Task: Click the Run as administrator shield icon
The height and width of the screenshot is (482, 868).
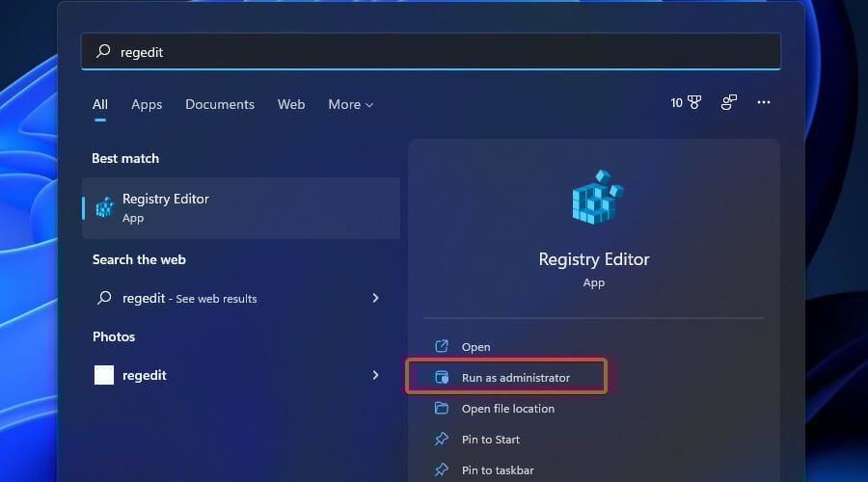Action: coord(441,378)
